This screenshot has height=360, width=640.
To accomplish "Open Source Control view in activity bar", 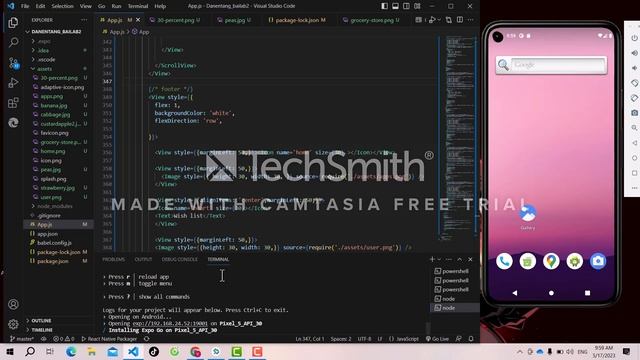I will pos(13,63).
